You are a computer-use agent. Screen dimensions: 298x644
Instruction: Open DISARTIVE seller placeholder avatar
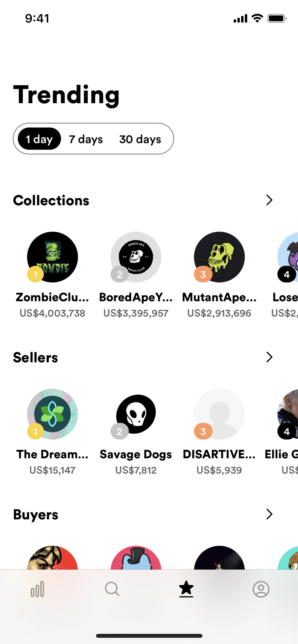[x=219, y=414]
